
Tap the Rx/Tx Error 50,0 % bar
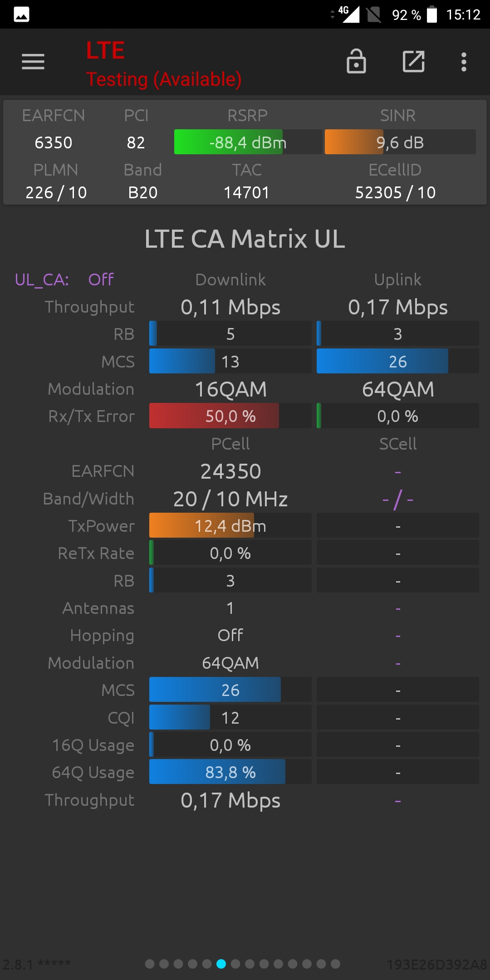(230, 416)
